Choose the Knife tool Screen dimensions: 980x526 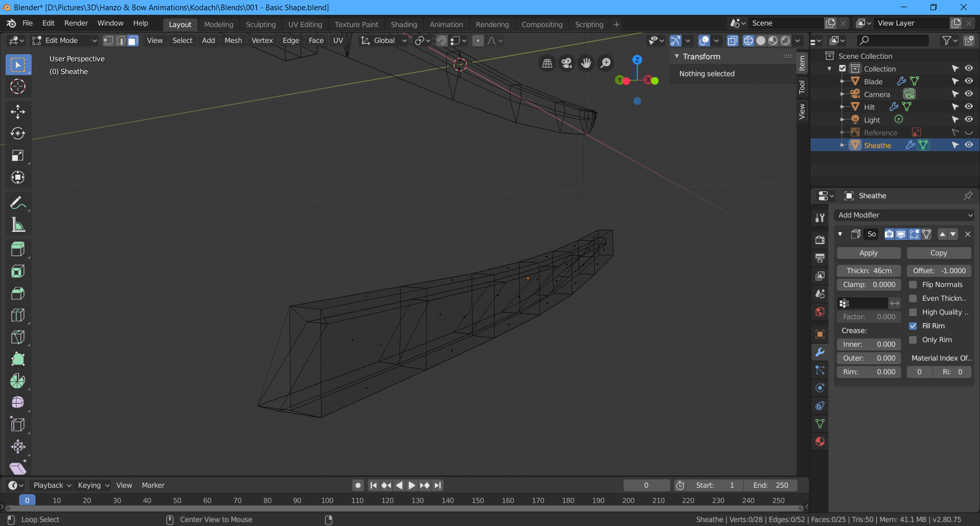click(x=18, y=337)
